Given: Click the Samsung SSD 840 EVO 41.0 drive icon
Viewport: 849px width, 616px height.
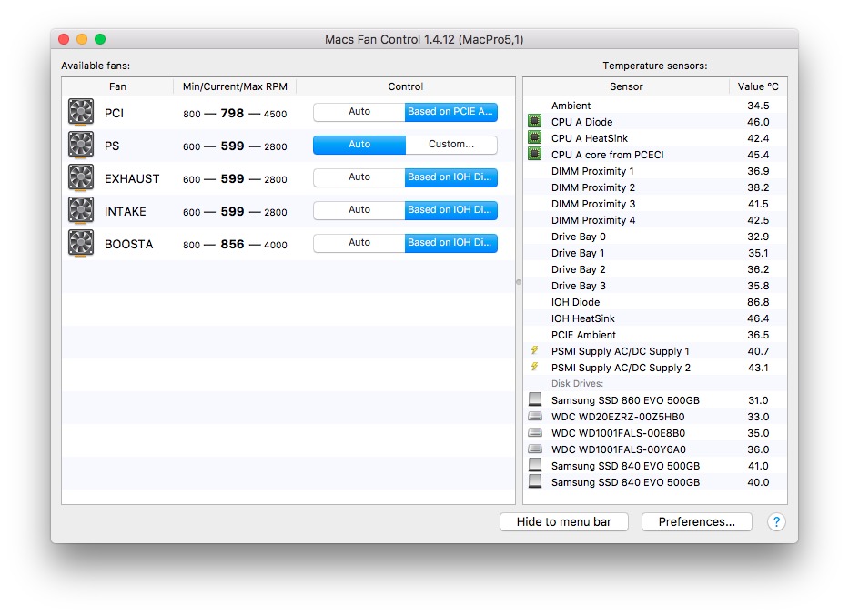Looking at the screenshot, I should click(x=535, y=465).
